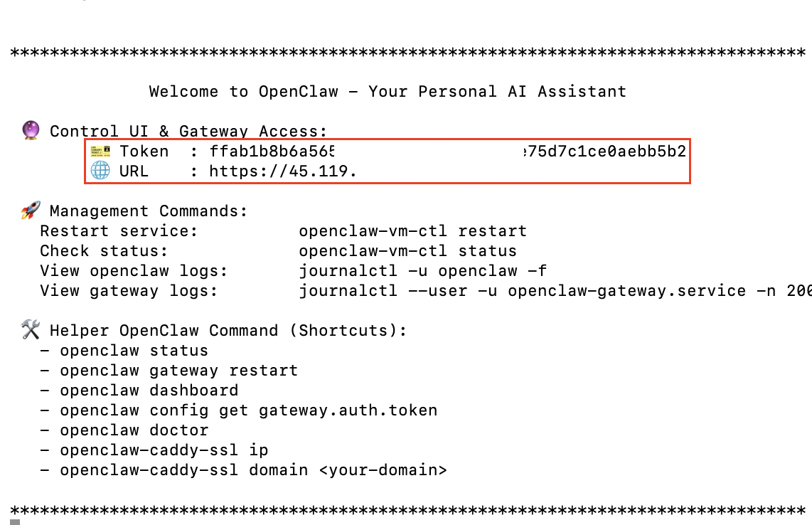
Task: Click the 'openclaw-vm-ctl restart' command text
Action: [412, 231]
